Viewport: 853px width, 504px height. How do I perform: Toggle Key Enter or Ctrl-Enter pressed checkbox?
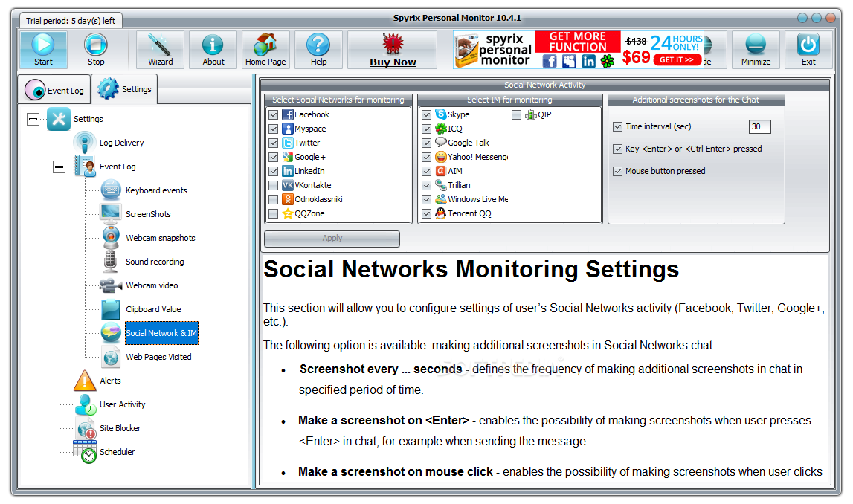tap(617, 149)
